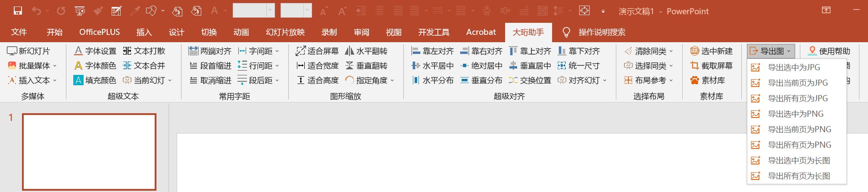This screenshot has width=868, height=192.
Task: Swap objects with 交换位置
Action: [530, 80]
